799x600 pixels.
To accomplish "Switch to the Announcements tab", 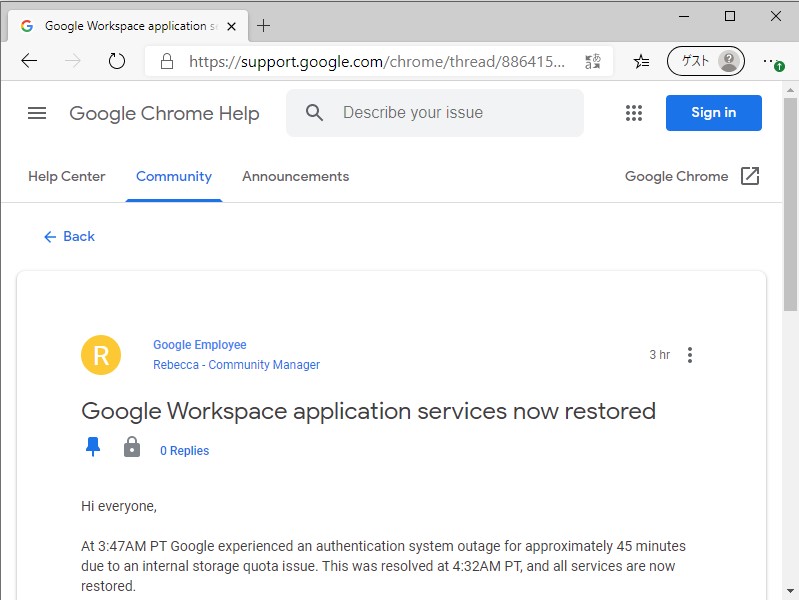I will [295, 176].
